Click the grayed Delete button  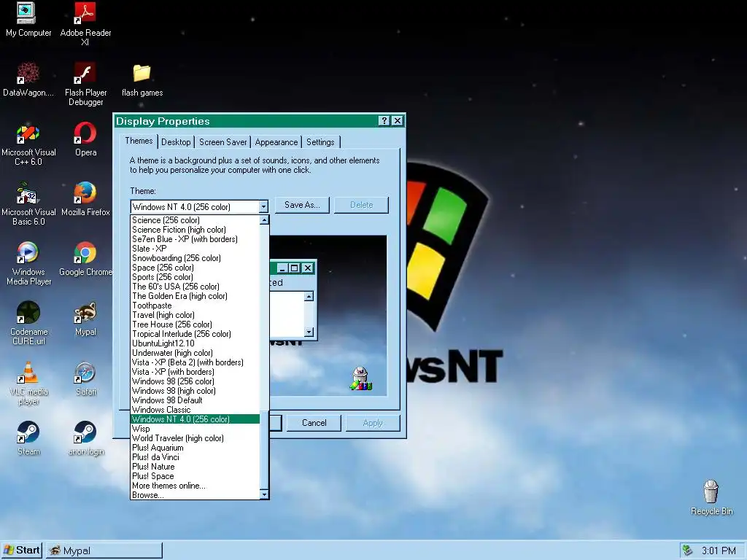(362, 205)
